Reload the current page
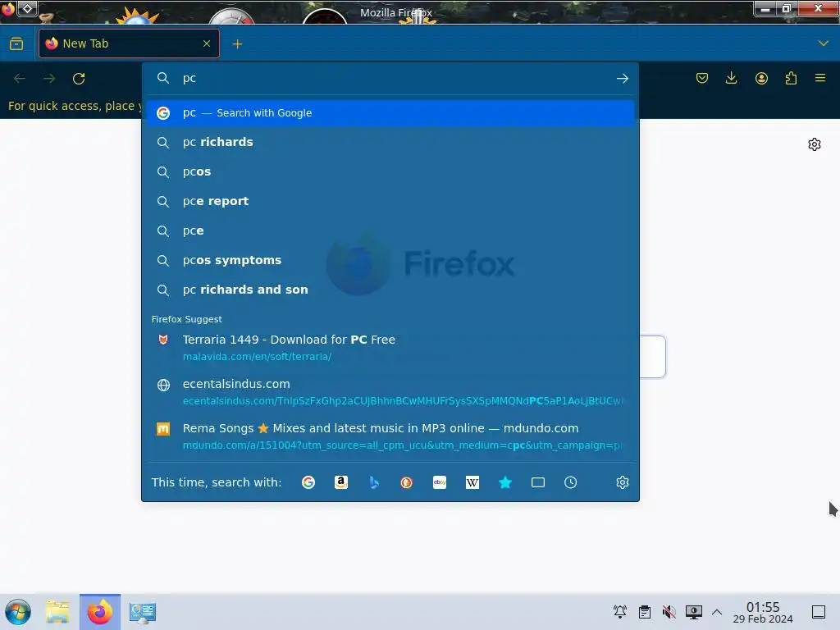The image size is (840, 630). 79,79
